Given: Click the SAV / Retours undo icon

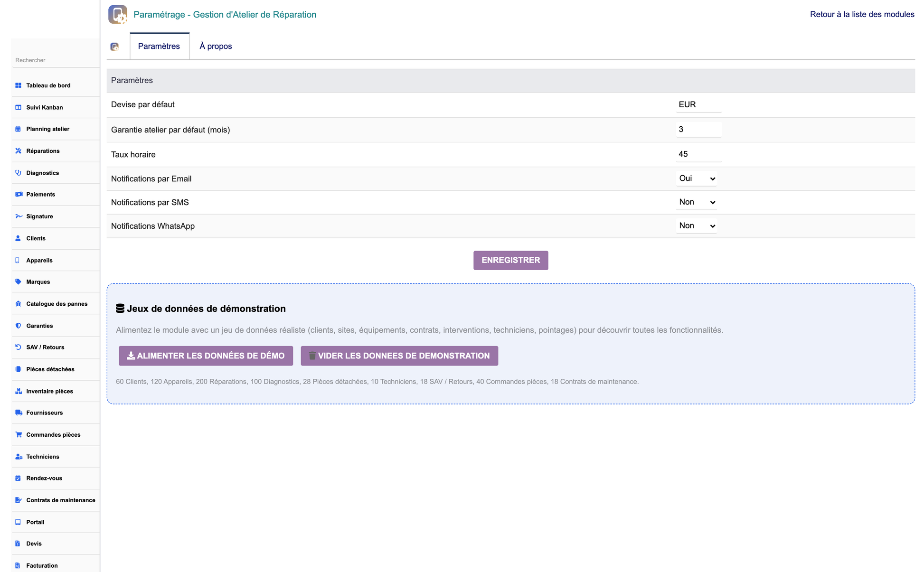Looking at the screenshot, I should [x=18, y=347].
